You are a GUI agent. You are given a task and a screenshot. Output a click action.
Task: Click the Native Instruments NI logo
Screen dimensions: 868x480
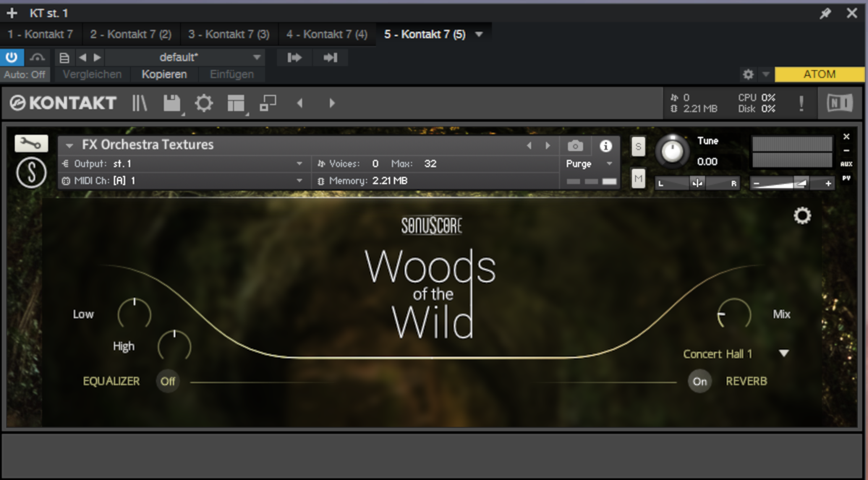click(x=840, y=103)
